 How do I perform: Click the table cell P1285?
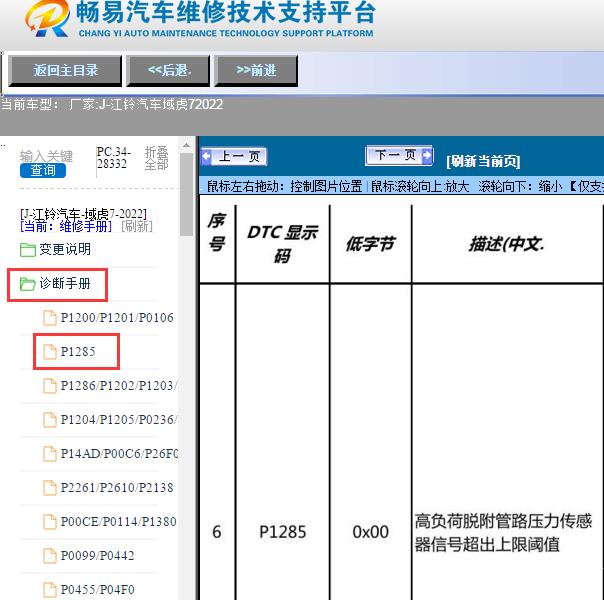(282, 532)
